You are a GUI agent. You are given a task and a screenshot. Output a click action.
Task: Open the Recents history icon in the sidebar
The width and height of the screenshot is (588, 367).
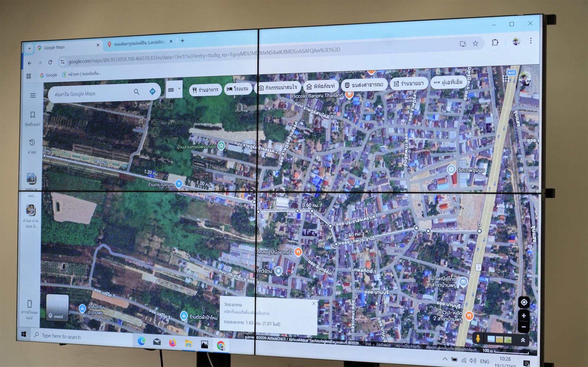[32, 142]
